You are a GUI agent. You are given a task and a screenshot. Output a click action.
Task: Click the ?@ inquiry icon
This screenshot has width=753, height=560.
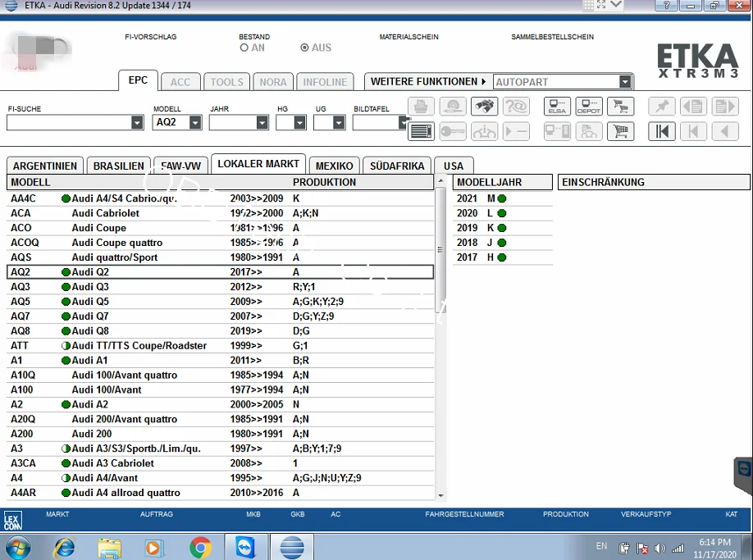pos(516,106)
